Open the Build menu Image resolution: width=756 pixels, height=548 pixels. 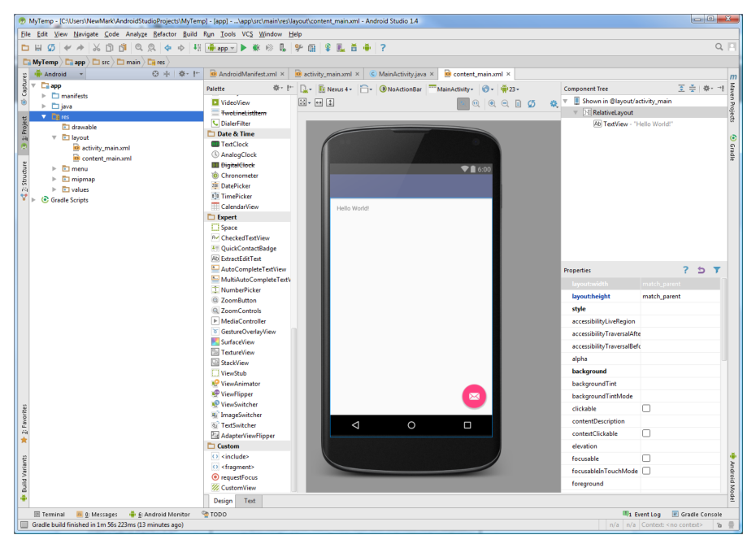coord(190,34)
